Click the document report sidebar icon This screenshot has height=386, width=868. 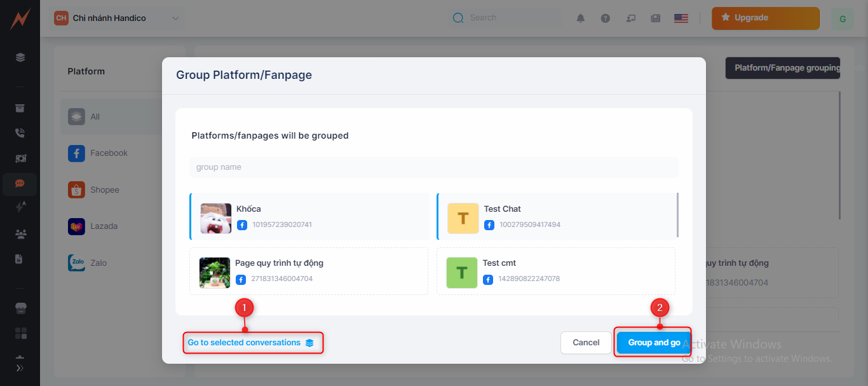(x=20, y=259)
